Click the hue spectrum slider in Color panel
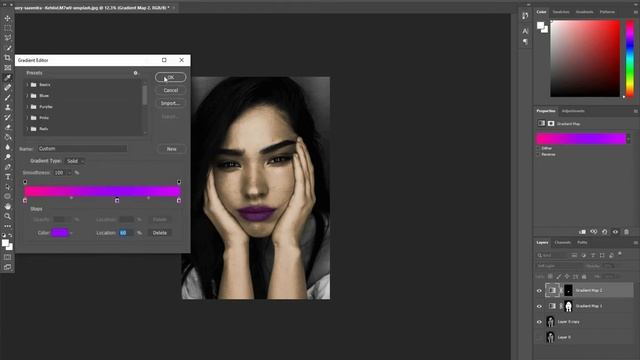The height and width of the screenshot is (360, 640). 630,59
